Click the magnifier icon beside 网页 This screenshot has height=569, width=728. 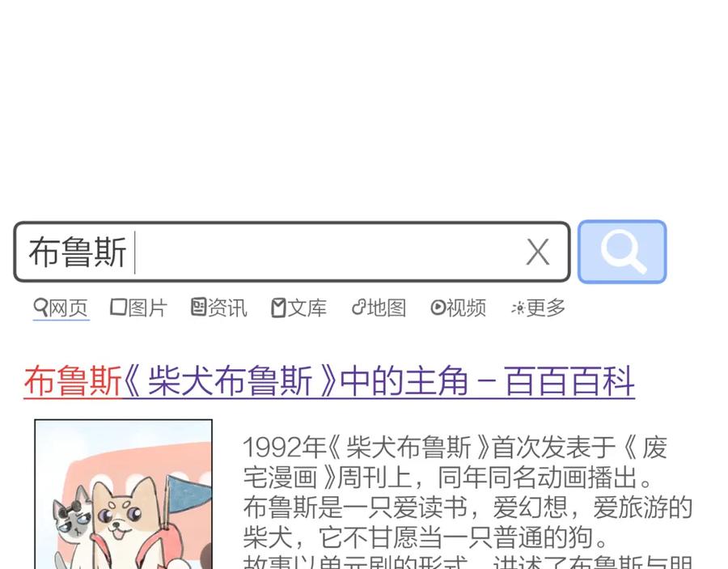40,308
